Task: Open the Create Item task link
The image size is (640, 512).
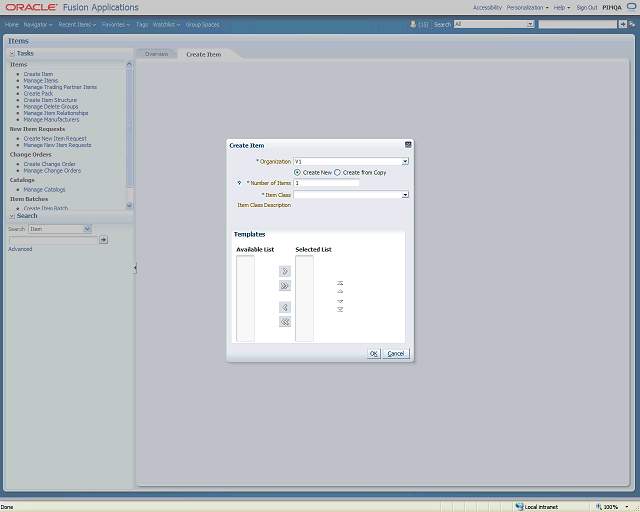Action: [38, 74]
